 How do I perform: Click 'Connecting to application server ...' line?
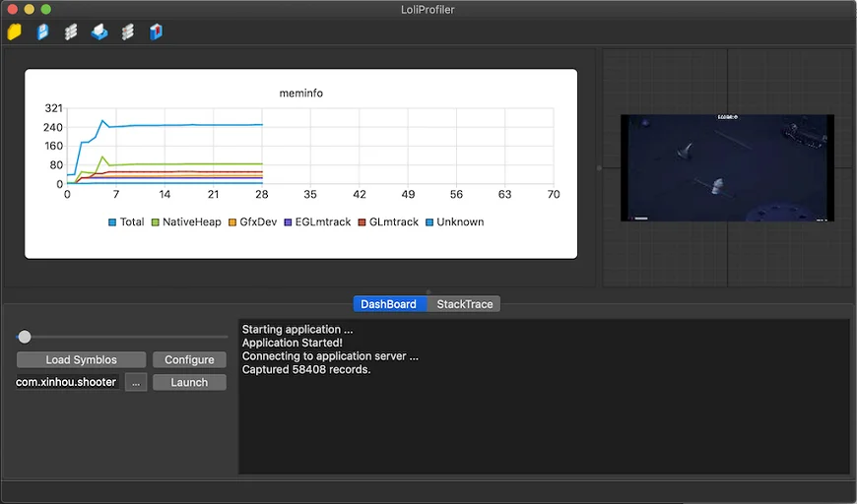330,356
